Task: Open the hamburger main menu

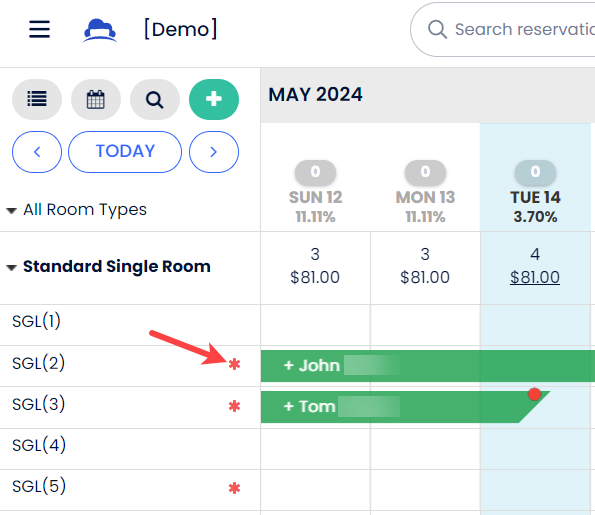Action: click(39, 29)
